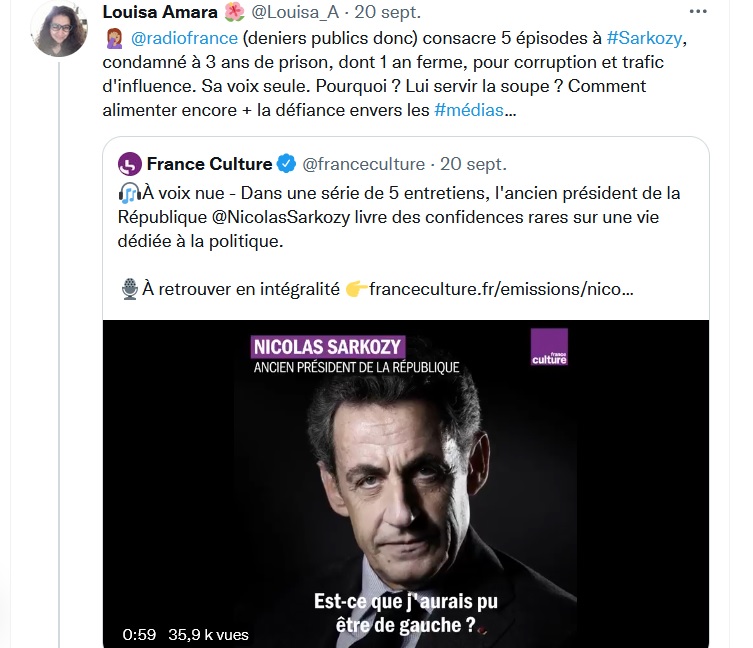
Task: Click the blue verified badge
Action: point(286,164)
